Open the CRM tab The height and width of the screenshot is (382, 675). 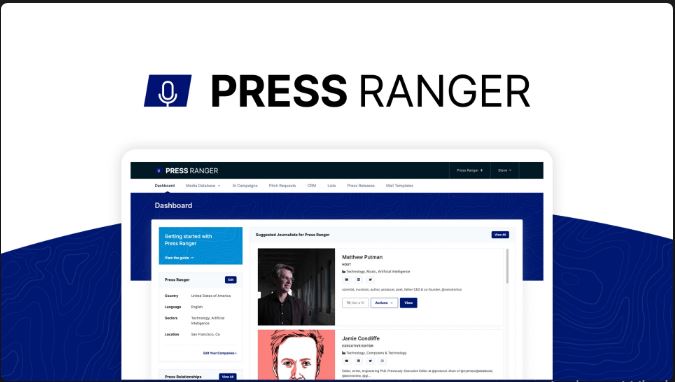coord(312,186)
